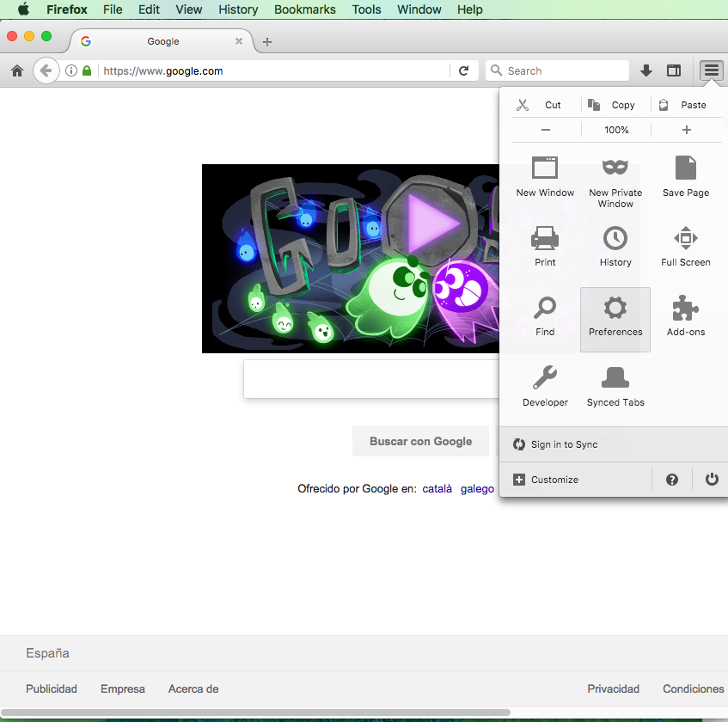This screenshot has width=728, height=722.
Task: Open the Acerca de footer link
Action: [x=193, y=689]
